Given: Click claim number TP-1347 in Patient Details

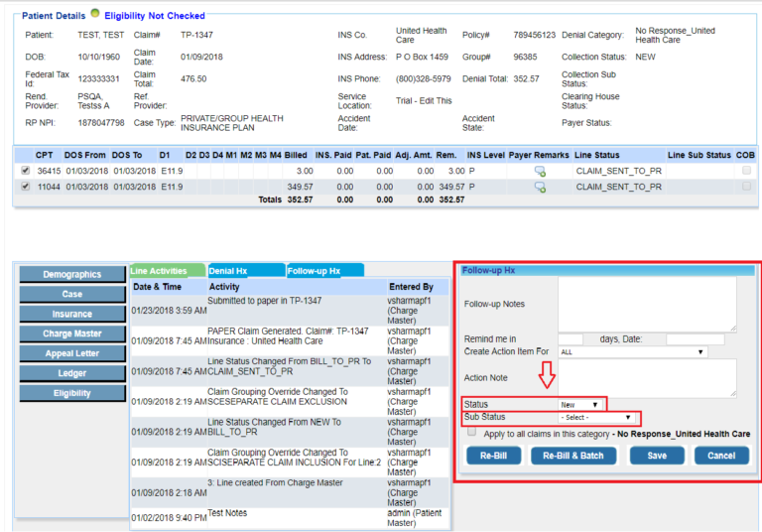Looking at the screenshot, I should [196, 35].
